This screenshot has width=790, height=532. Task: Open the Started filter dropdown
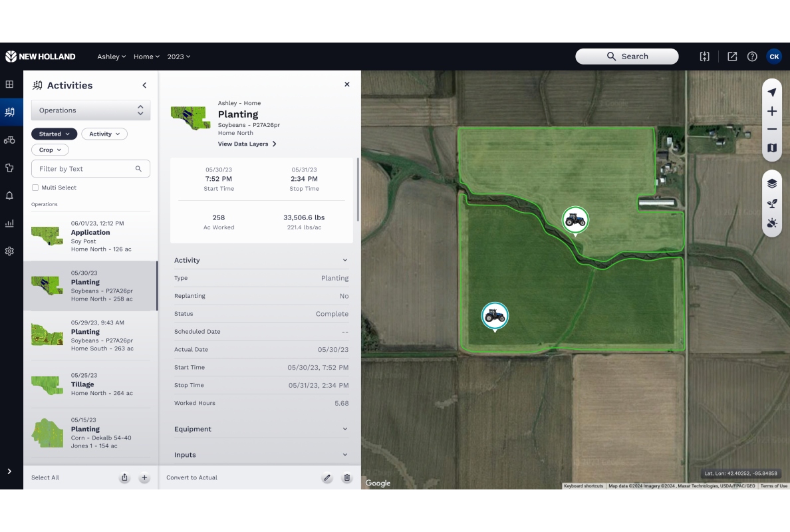[x=54, y=134]
